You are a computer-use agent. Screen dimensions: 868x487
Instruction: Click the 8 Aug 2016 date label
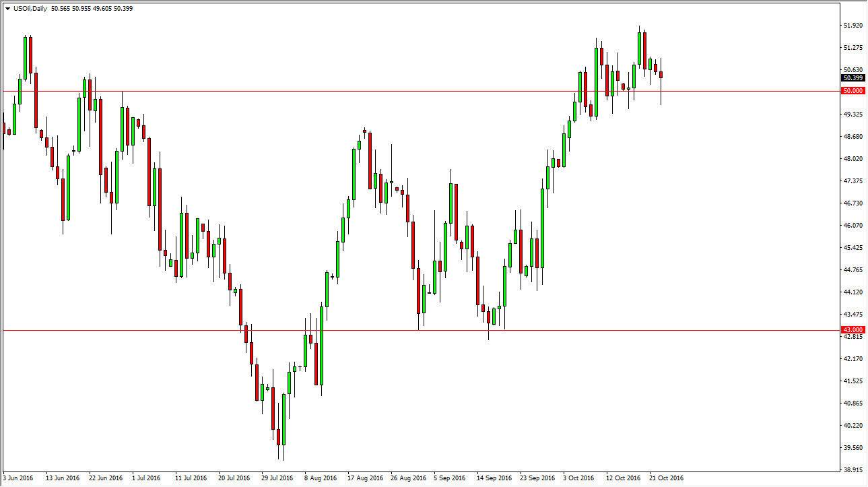(321, 478)
